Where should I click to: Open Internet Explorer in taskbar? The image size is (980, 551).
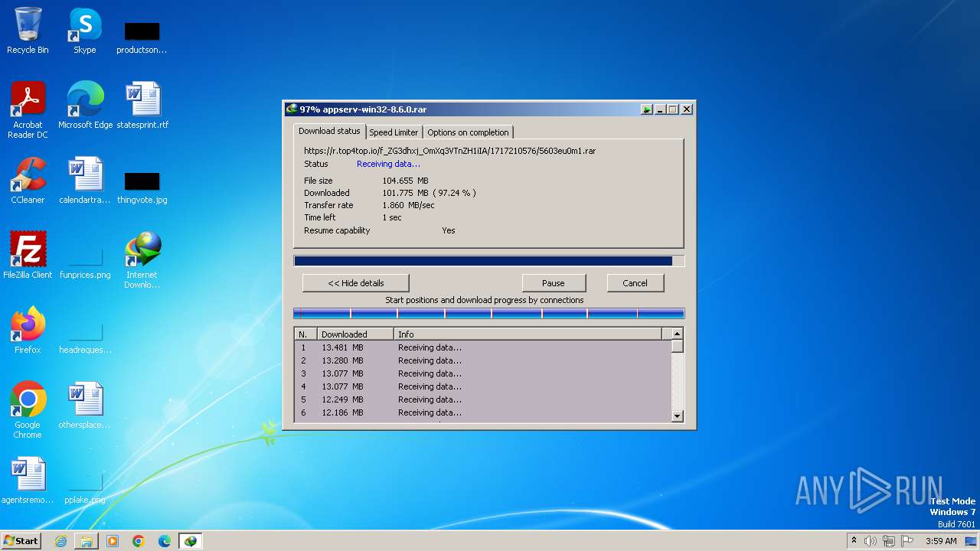[x=60, y=541]
